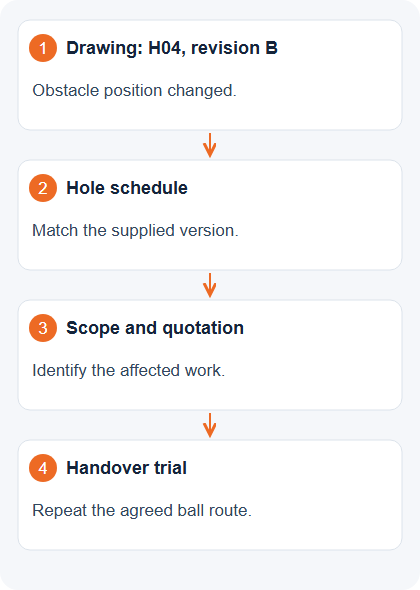Viewport: 420px width, 590px height.
Task: Click the arrow above Handover trial card
Action: pos(210,425)
